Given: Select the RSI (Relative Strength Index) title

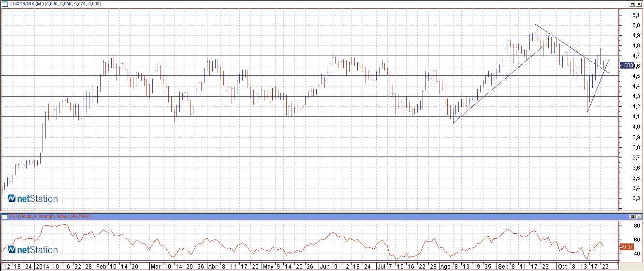Looking at the screenshot, I should pyautogui.click(x=39, y=216).
